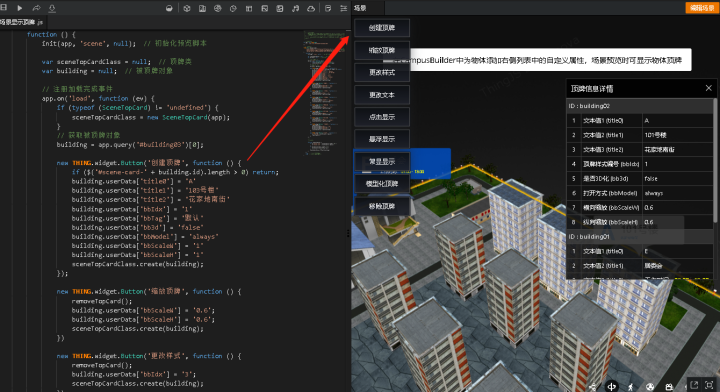
Task: Click the 文本值1 (title0) label under building02
Action: (x=603, y=121)
